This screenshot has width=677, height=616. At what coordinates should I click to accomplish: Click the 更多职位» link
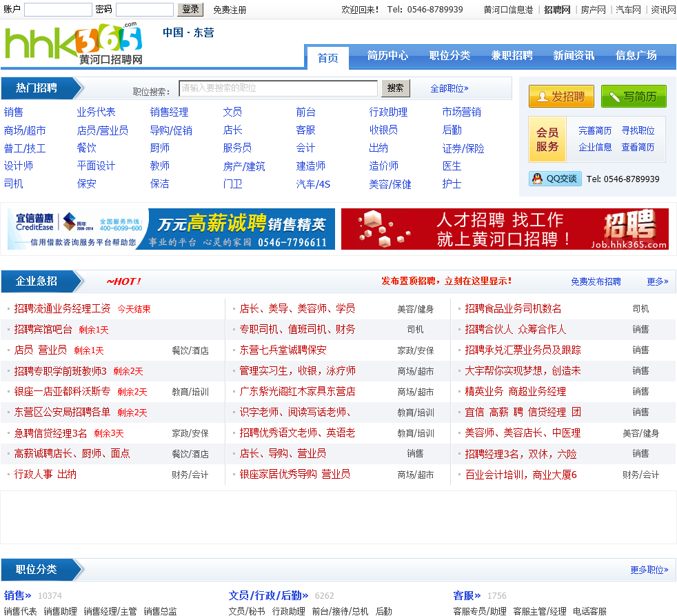point(649,570)
